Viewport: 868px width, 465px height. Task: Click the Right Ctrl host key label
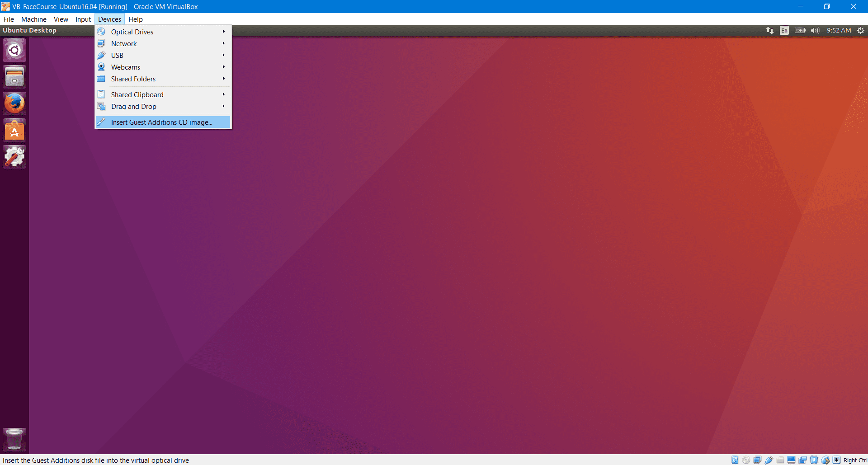click(x=855, y=460)
